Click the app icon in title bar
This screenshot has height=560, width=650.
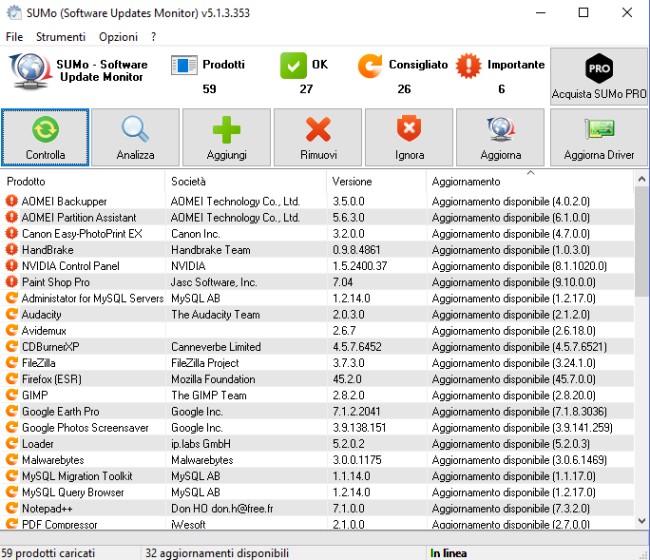coord(15,12)
